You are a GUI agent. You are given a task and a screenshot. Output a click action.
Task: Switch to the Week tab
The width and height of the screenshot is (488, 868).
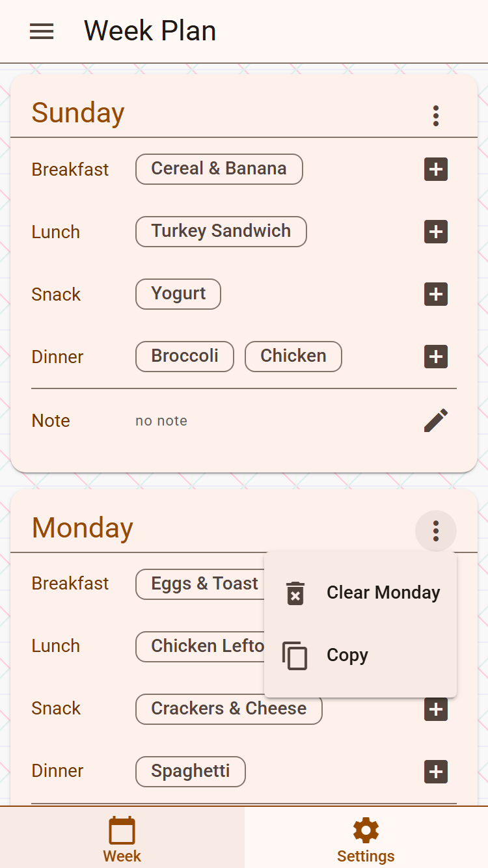tap(122, 838)
